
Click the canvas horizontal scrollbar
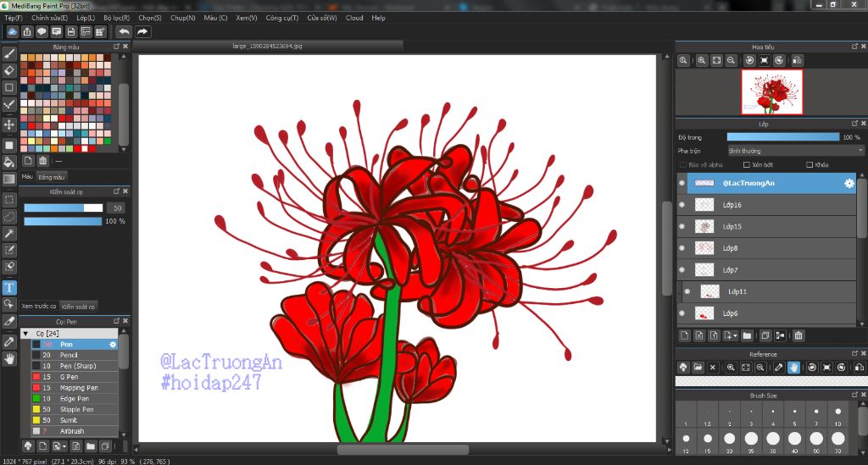pyautogui.click(x=403, y=449)
